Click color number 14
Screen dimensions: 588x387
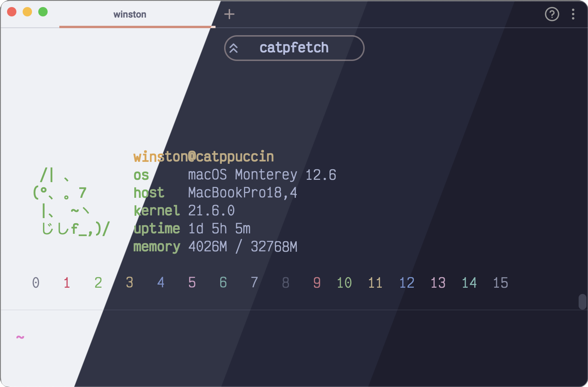pos(469,283)
